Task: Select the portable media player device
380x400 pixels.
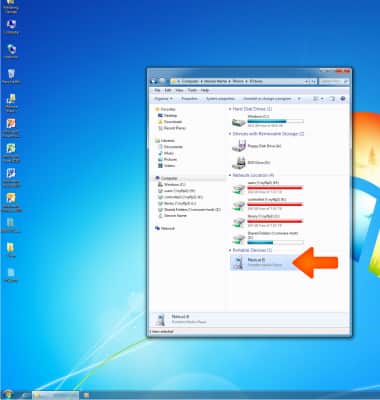Action: tap(262, 262)
